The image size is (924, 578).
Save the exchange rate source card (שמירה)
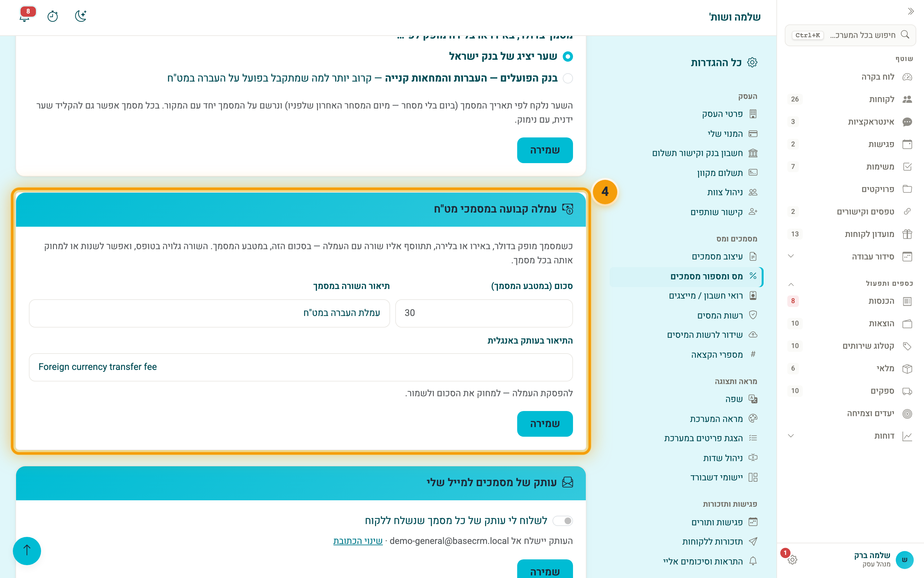(x=545, y=150)
